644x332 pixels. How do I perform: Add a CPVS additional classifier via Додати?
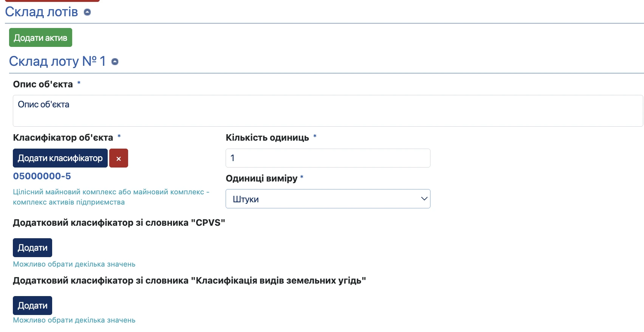33,248
